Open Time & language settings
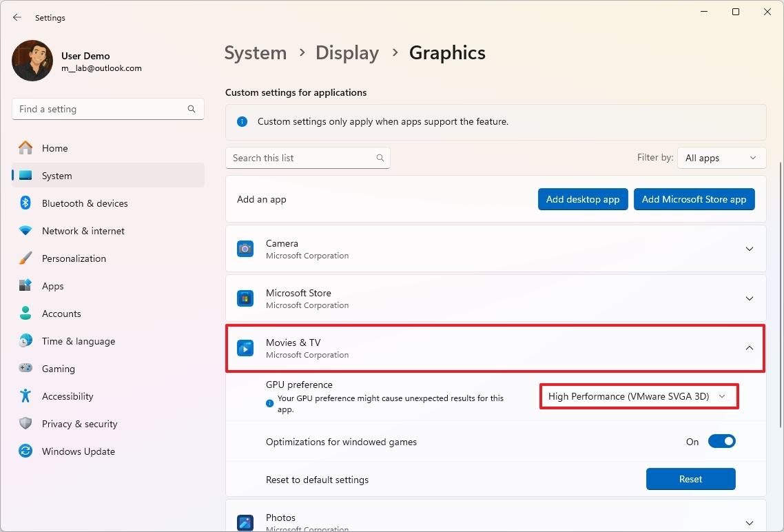 [x=108, y=341]
